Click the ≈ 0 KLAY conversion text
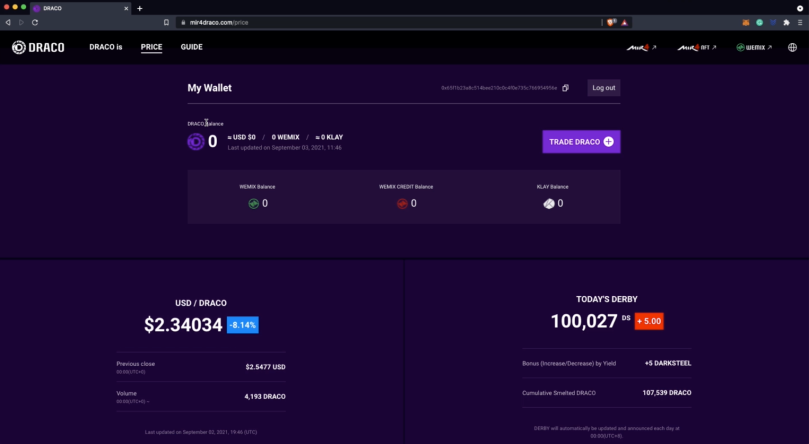The width and height of the screenshot is (809, 444). [329, 137]
